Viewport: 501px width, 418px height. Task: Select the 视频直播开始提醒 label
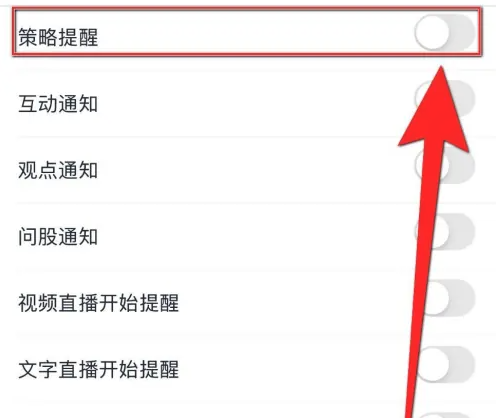pos(99,303)
